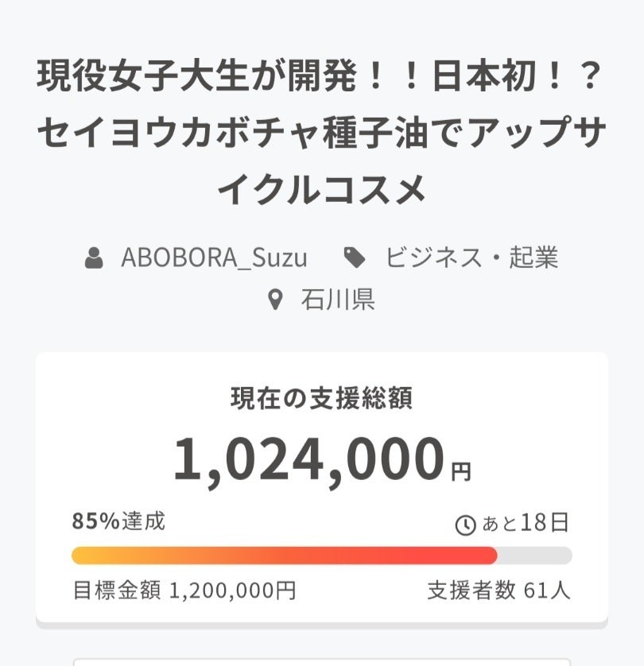
Task: Click the grey unfilled end of progress bar
Action: tap(535, 556)
